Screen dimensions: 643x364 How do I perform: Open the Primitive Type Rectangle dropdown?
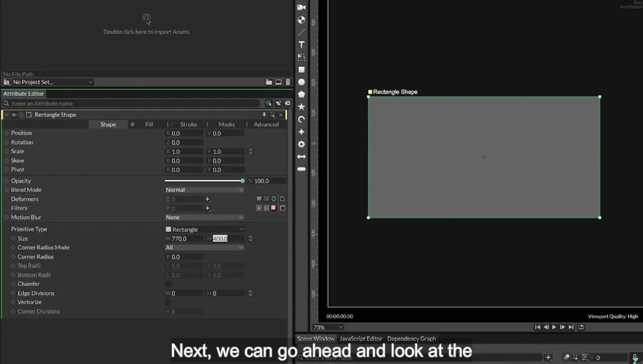point(204,230)
